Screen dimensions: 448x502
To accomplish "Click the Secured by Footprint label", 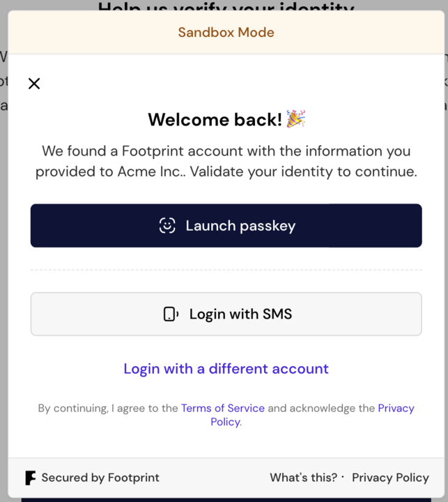I will coord(100,478).
